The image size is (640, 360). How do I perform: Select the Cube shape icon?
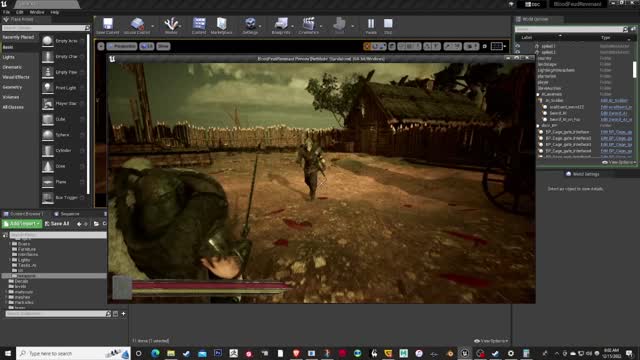pos(47,119)
